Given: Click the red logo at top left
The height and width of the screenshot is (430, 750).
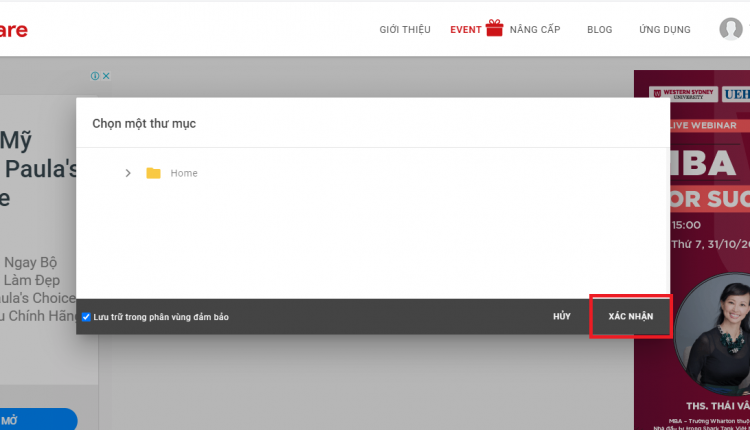Looking at the screenshot, I should tap(13, 30).
